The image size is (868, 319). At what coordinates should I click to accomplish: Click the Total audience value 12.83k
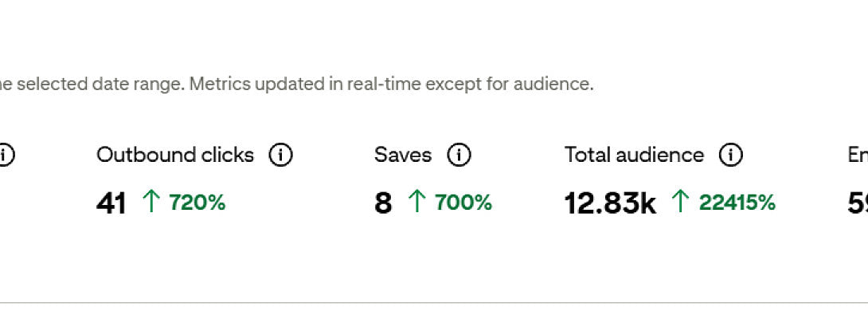(x=610, y=203)
